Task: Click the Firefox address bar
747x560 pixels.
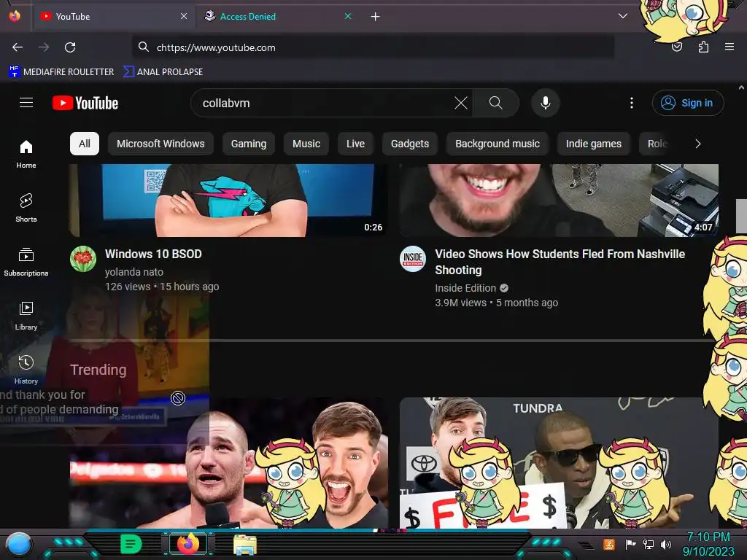Action: coord(373,47)
